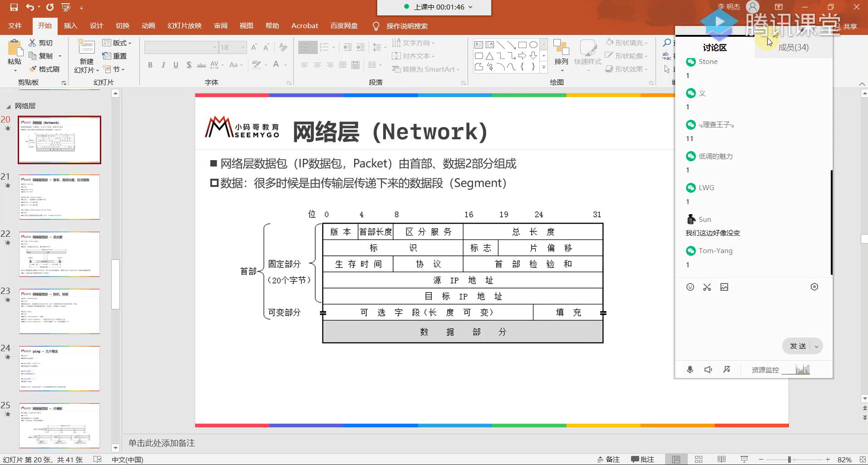Image resolution: width=868 pixels, height=465 pixels.
Task: Decrease font size button
Action: click(266, 47)
